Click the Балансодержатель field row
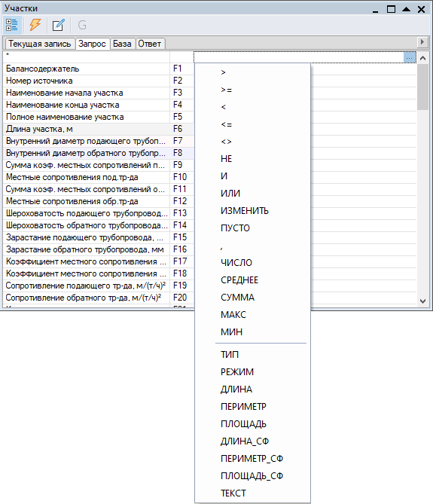Image resolution: width=433 pixels, height=504 pixels. coord(87,69)
